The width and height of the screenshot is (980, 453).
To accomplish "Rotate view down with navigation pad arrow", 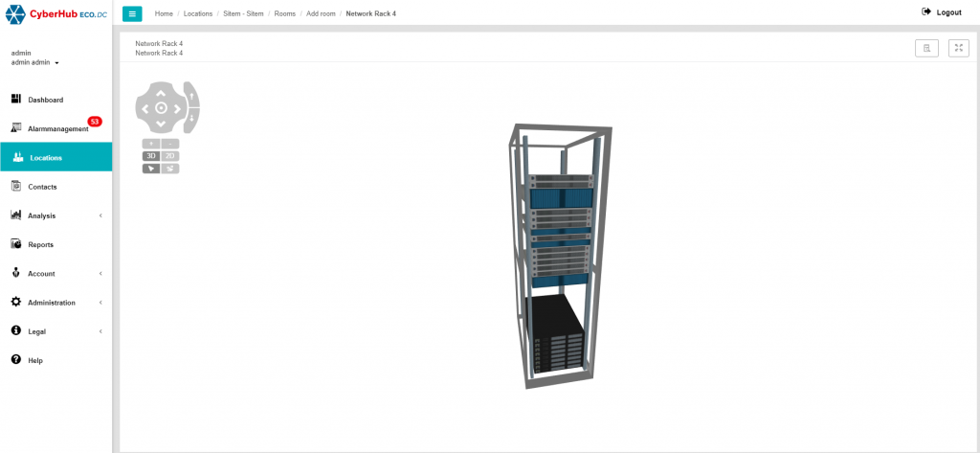I will click(161, 124).
